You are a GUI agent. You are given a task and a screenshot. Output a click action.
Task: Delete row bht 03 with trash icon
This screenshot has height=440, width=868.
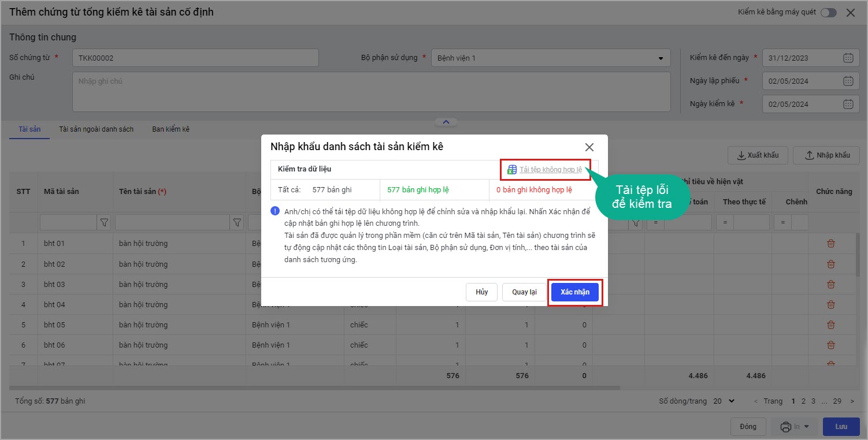831,285
